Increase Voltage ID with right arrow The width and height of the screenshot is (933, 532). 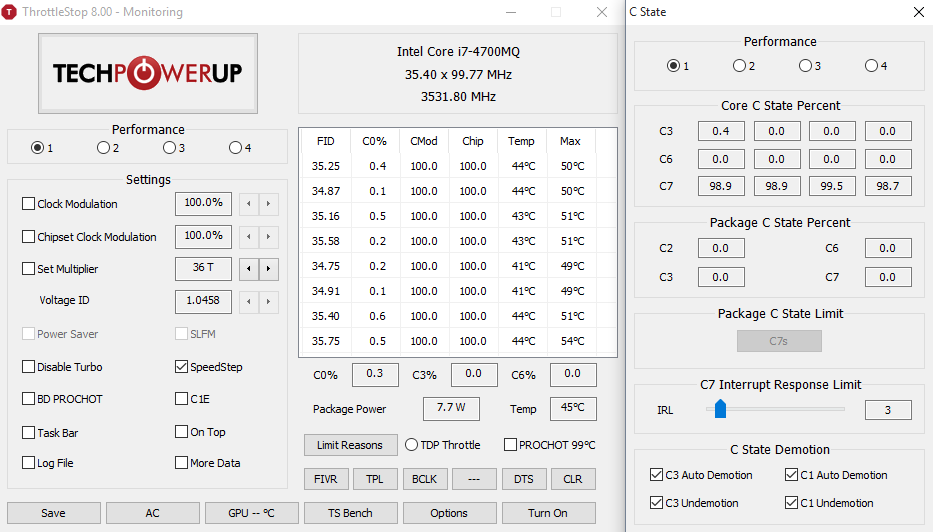pos(268,302)
